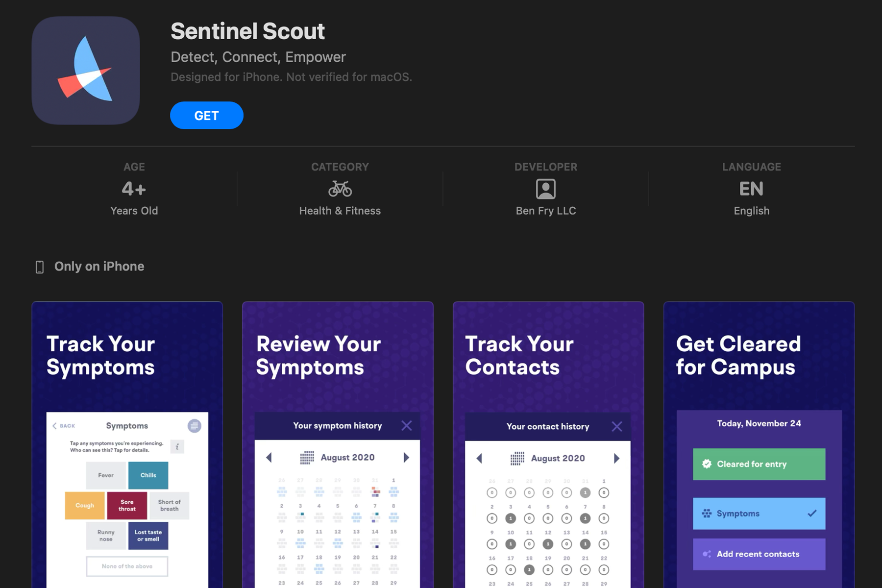Go to next month in symptom history

[406, 458]
